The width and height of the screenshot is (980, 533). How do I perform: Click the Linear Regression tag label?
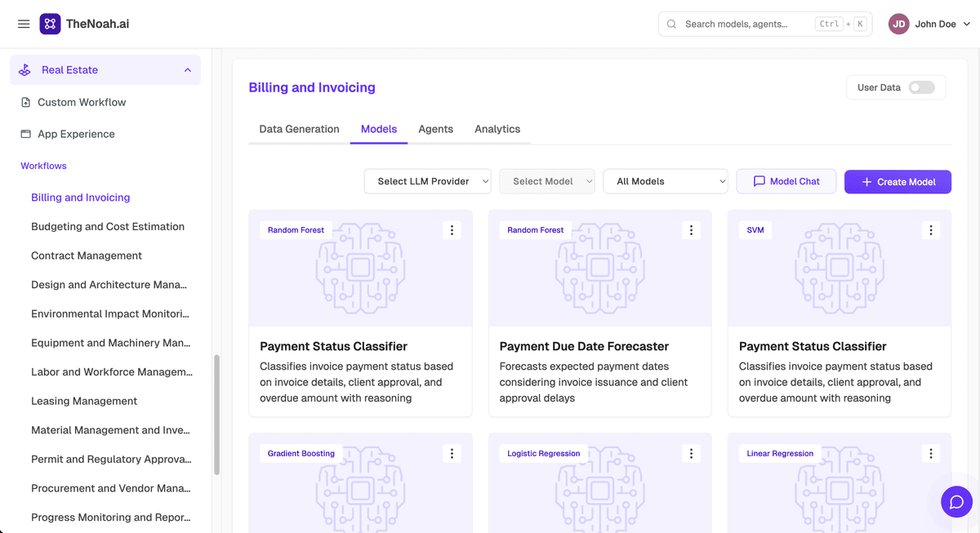(x=780, y=453)
